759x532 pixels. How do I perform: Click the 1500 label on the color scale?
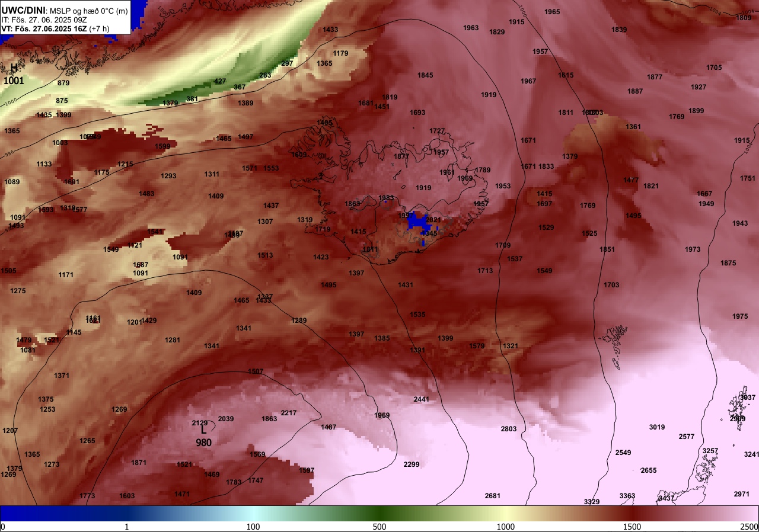pyautogui.click(x=632, y=527)
